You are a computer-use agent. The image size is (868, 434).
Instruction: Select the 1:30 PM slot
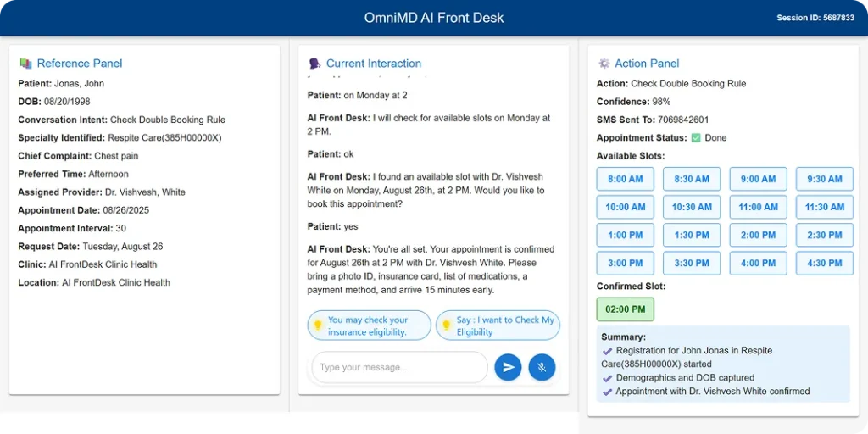[x=692, y=236]
